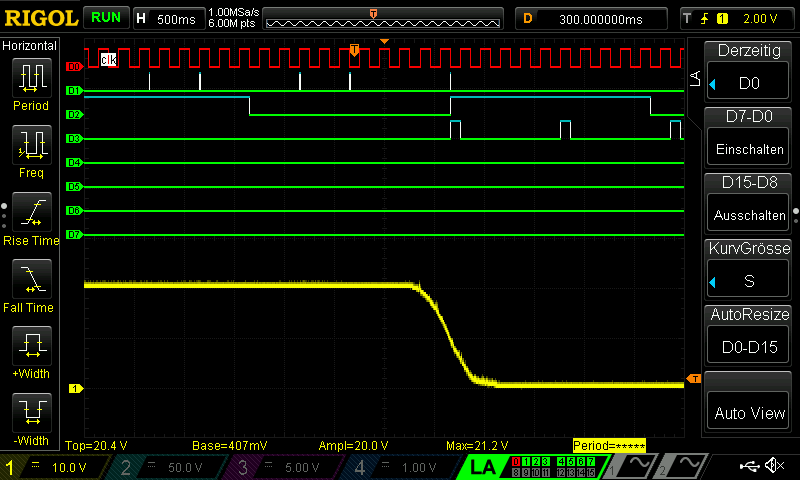Select the Freq measurement icon
Image resolution: width=800 pixels, height=480 pixels.
(30, 150)
